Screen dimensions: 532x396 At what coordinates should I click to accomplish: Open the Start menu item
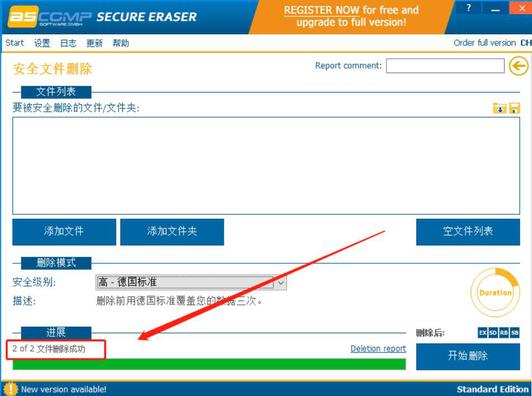(x=15, y=43)
